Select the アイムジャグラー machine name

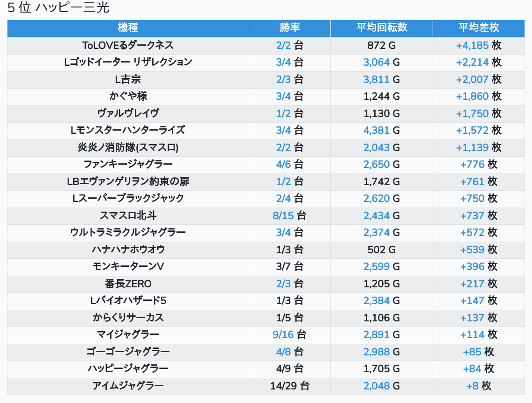(x=128, y=386)
